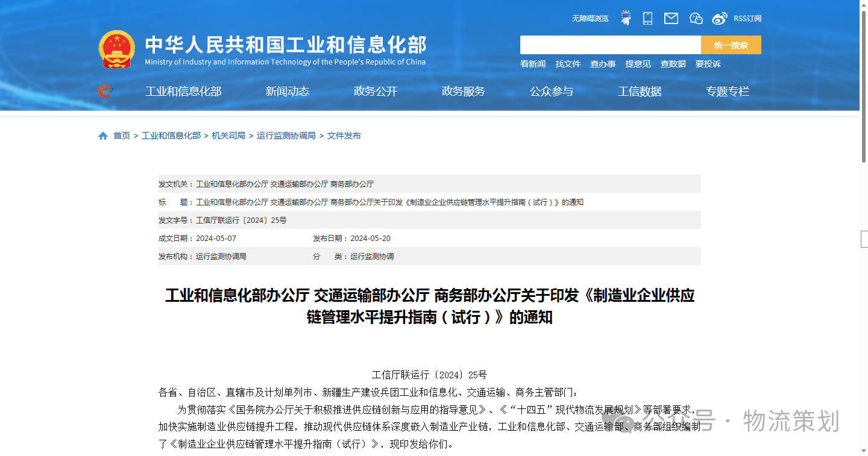868x456 pixels.
Task: Click the red gear icon beside navigation
Action: pos(105,91)
